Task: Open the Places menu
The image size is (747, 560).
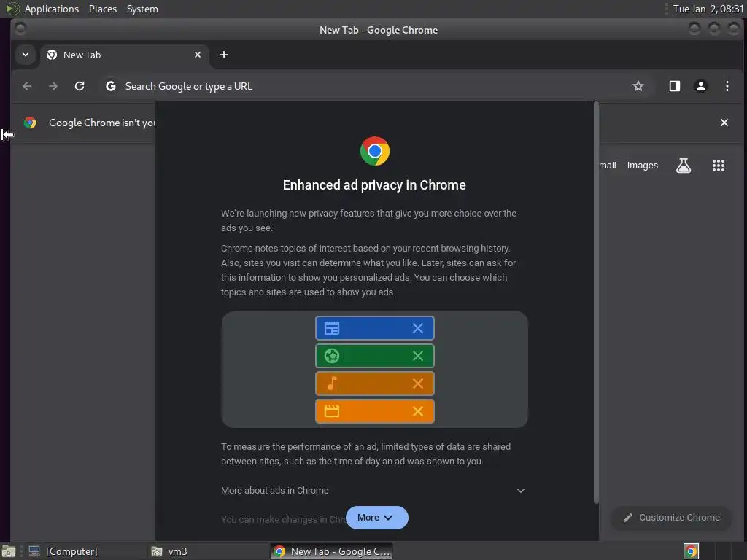Action: click(102, 9)
